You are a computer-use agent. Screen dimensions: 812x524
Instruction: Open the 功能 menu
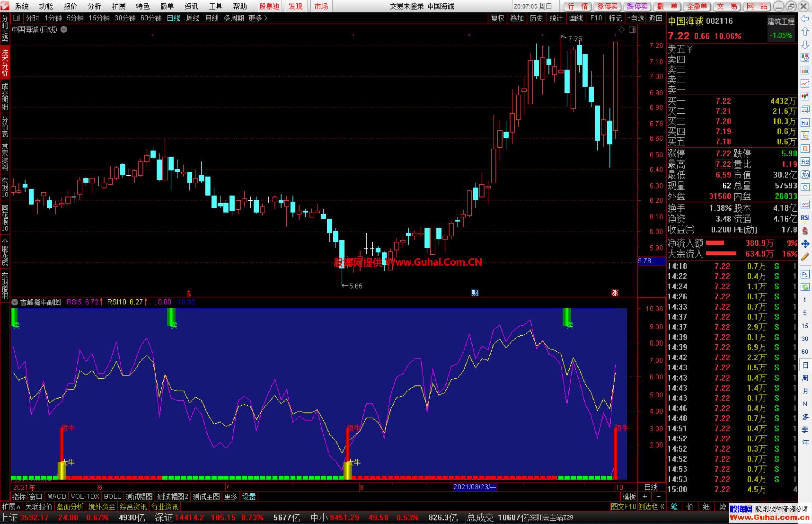tap(46, 6)
